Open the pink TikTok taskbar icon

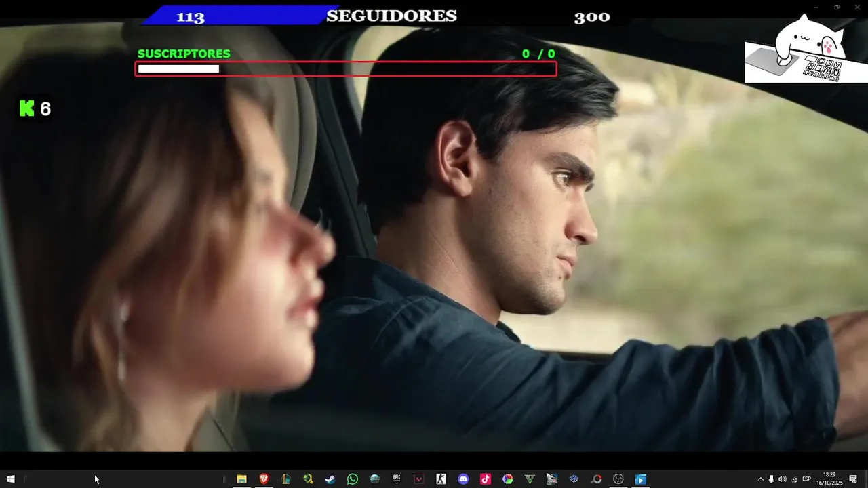486,479
